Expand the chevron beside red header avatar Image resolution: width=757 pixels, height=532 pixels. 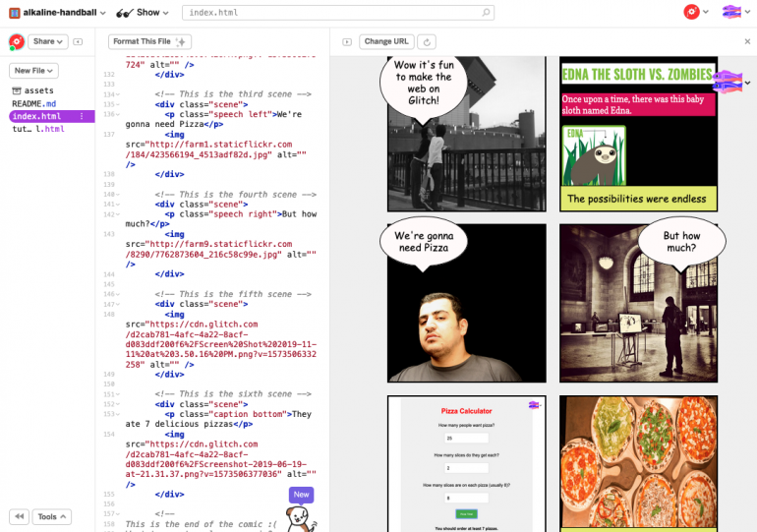point(706,12)
